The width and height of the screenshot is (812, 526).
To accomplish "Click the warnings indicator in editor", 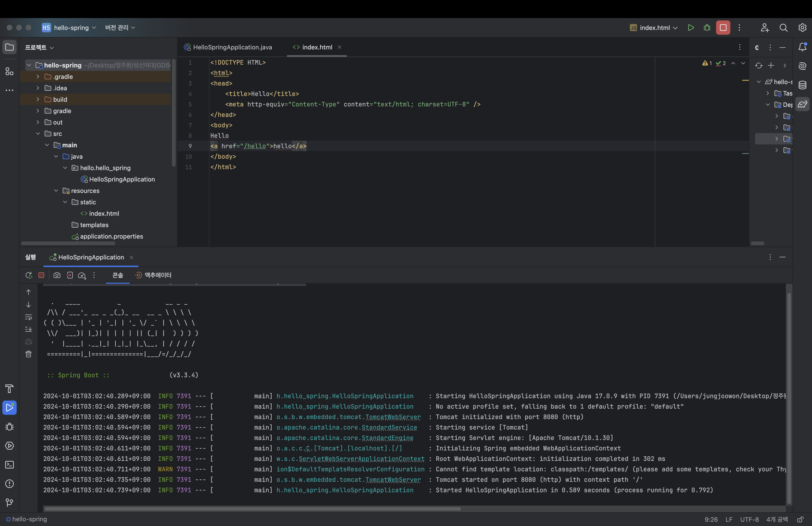I will [707, 63].
